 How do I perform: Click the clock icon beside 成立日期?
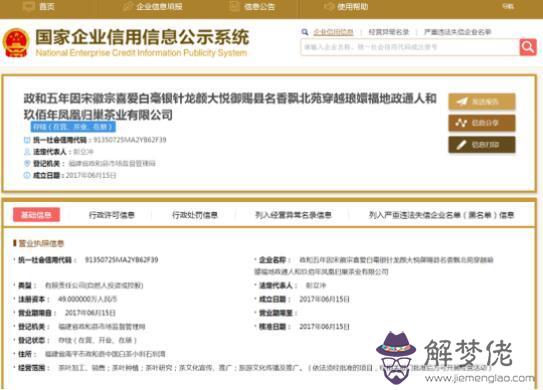click(x=27, y=175)
